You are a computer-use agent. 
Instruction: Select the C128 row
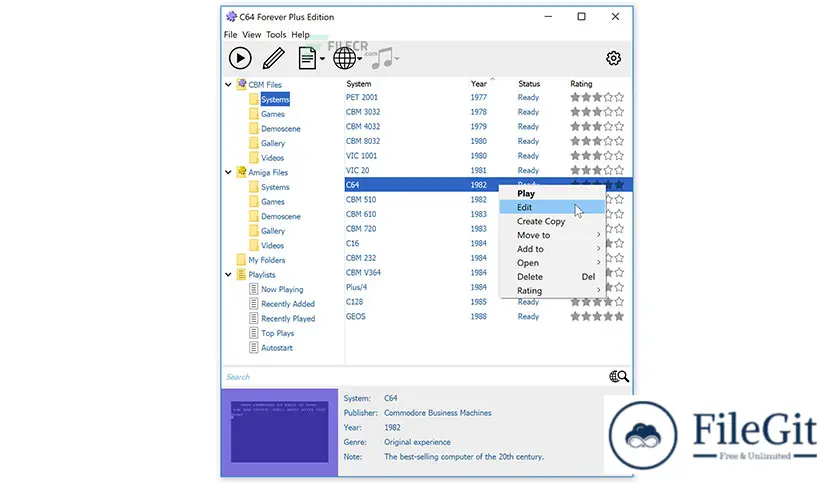[488, 302]
